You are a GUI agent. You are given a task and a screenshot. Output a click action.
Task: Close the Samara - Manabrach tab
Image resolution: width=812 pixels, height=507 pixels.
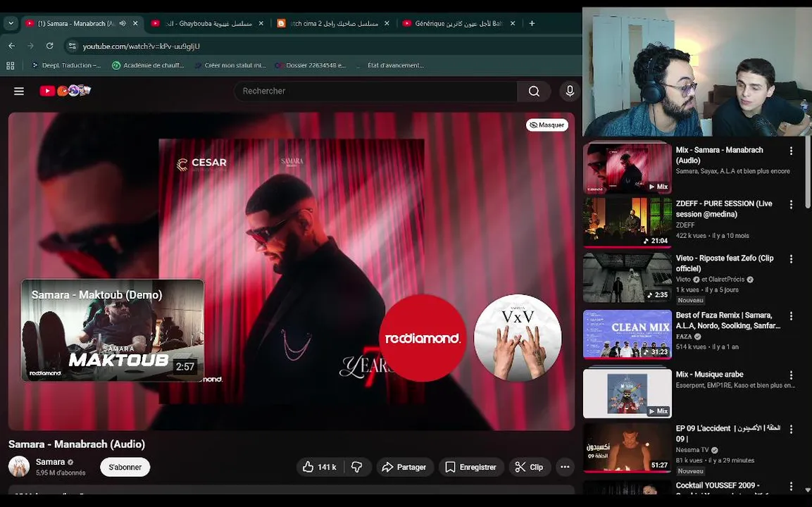[x=135, y=23]
